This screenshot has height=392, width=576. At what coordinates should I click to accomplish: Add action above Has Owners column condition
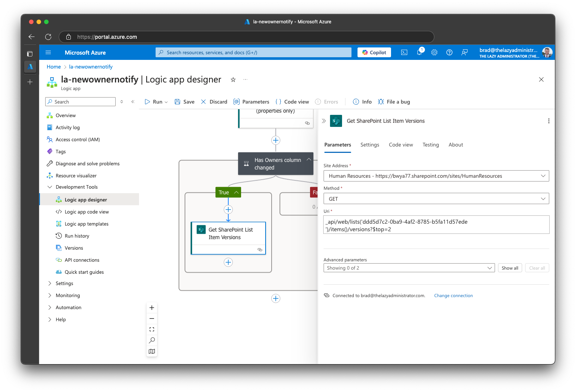[x=276, y=140]
